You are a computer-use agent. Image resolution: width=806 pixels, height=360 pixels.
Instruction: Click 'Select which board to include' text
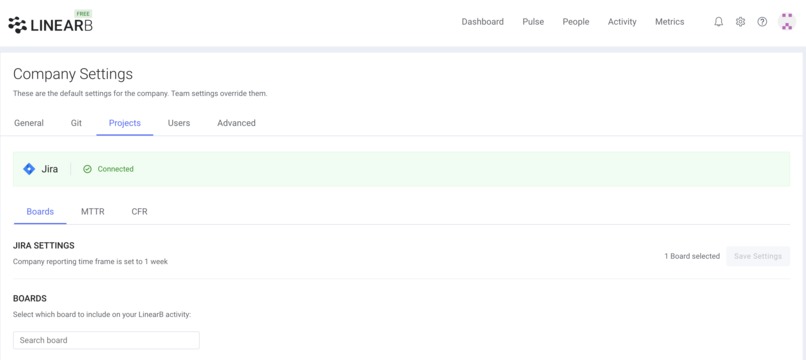click(x=102, y=314)
